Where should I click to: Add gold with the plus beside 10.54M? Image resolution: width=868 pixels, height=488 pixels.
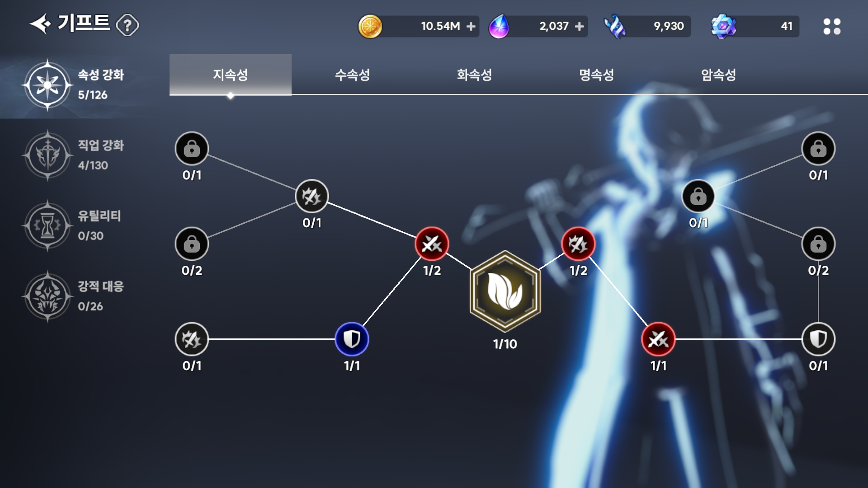click(x=471, y=27)
